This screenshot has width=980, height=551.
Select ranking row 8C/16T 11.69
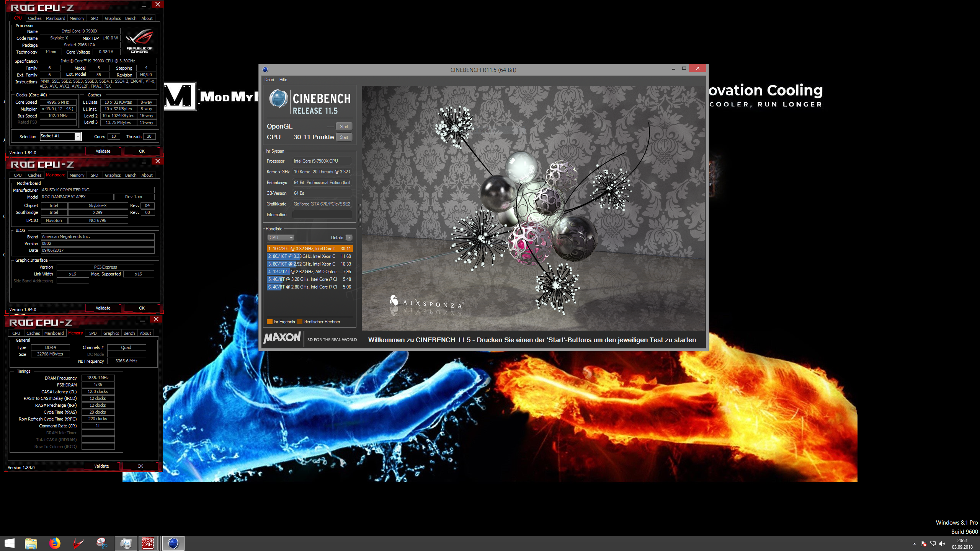coord(309,256)
